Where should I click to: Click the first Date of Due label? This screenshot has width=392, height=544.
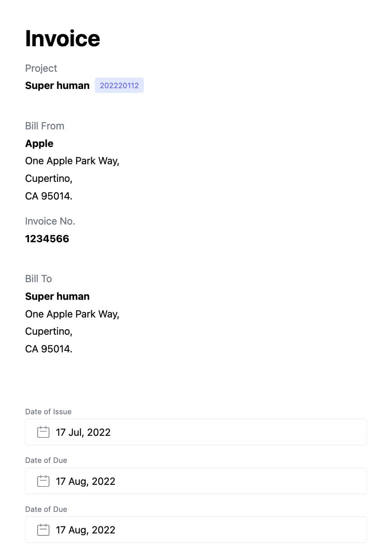tap(46, 460)
